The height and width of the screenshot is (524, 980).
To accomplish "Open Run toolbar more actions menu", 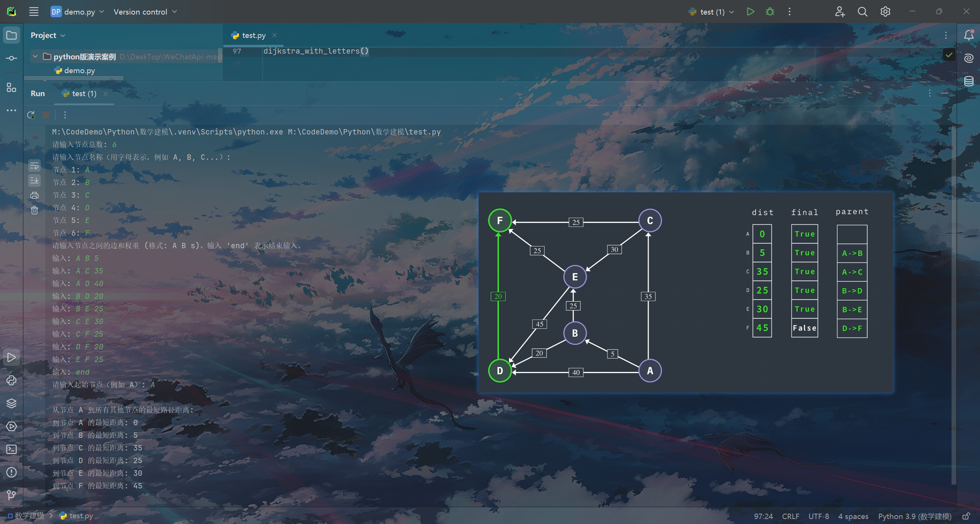I will click(65, 115).
